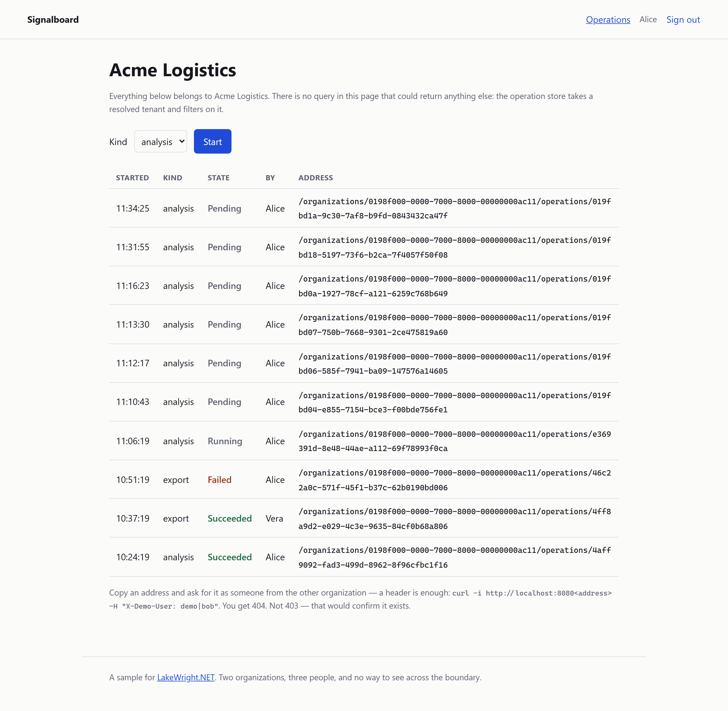
Task: Click the Sign out link
Action: [683, 19]
